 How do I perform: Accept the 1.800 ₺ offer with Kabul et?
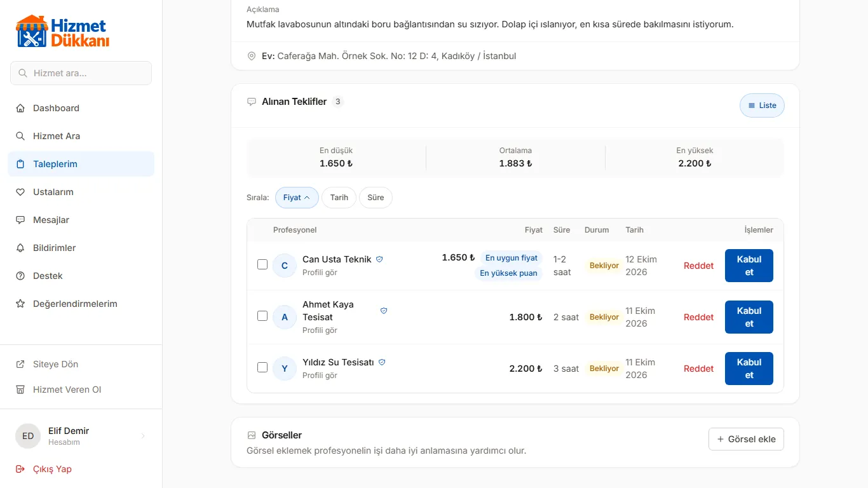pyautogui.click(x=749, y=317)
